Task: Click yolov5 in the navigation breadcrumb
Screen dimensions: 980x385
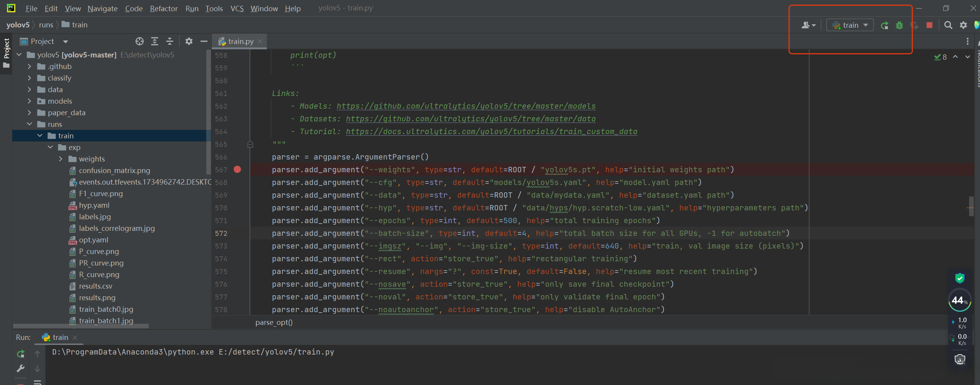Action: [x=18, y=25]
